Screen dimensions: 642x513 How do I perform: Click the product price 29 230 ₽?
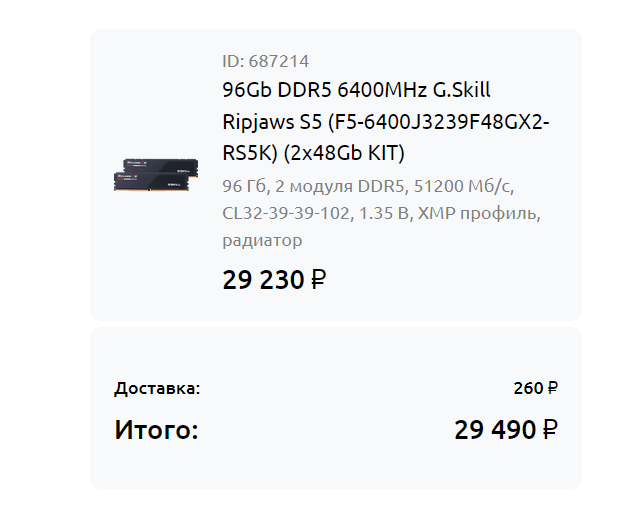coord(263,280)
